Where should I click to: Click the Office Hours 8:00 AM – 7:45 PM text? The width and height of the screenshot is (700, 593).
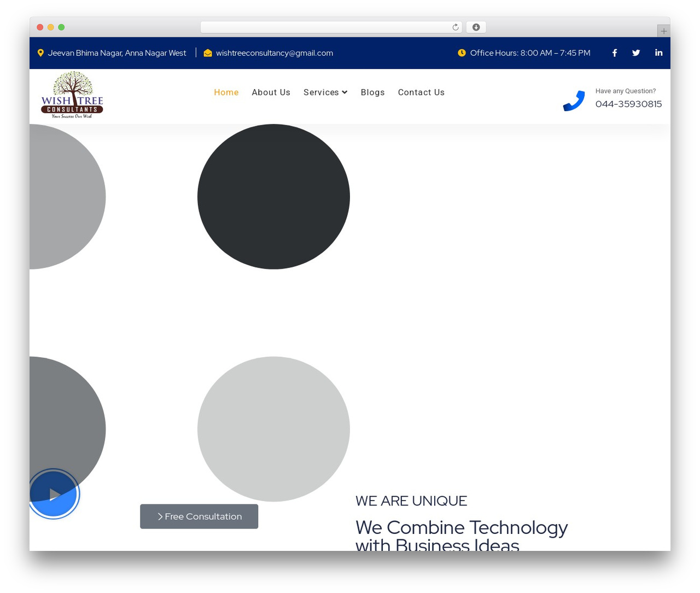530,53
